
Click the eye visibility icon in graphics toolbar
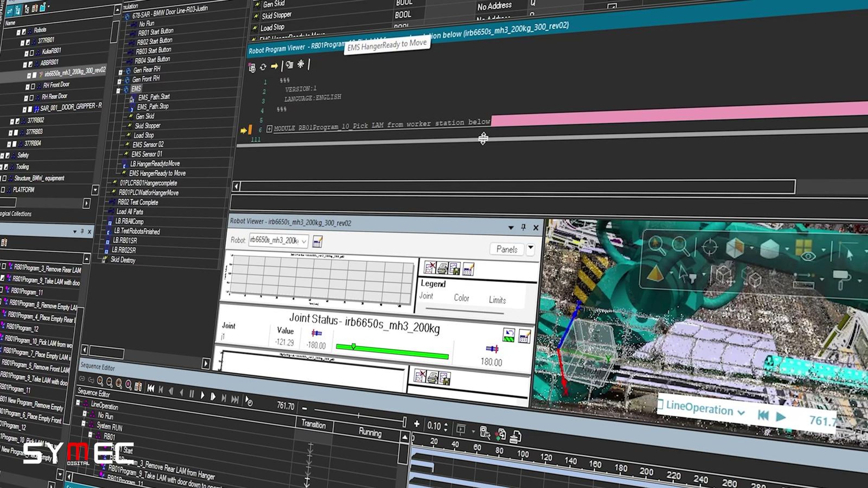(x=808, y=256)
